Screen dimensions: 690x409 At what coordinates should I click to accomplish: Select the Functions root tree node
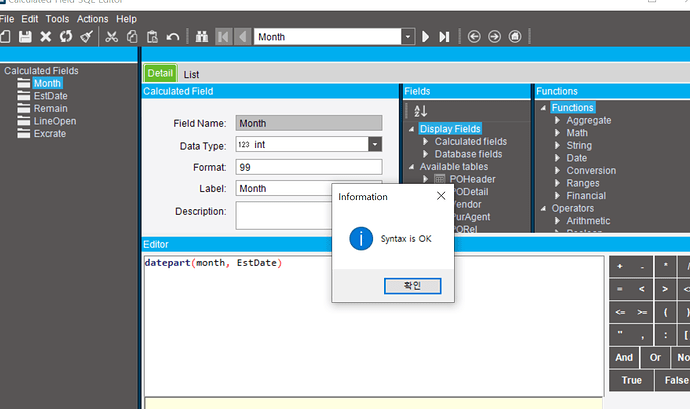tap(573, 107)
